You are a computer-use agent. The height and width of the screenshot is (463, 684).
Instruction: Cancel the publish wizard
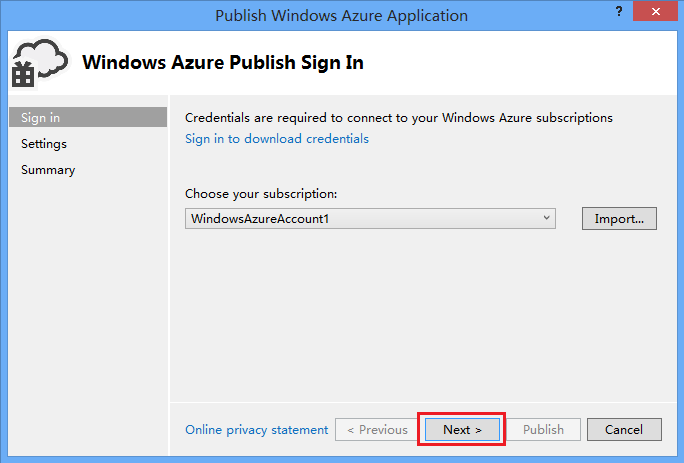624,430
